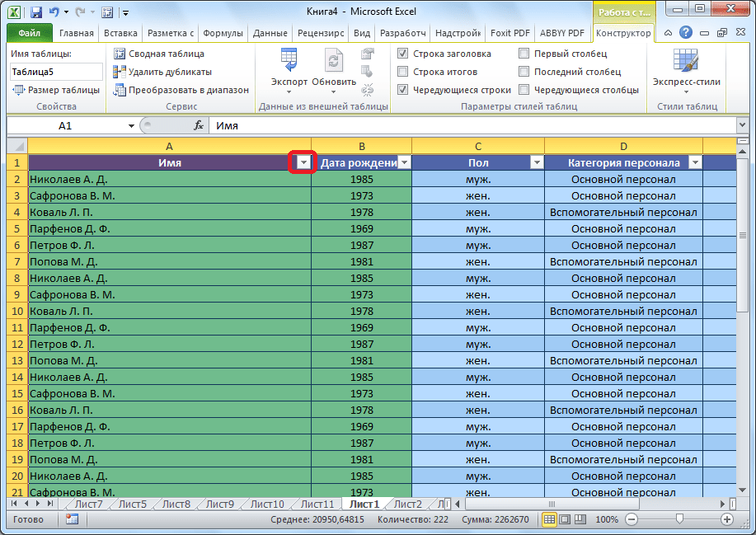Image resolution: width=756 pixels, height=535 pixels.
Task: Disable the header row (Строка заголовка) checkbox
Action: [x=402, y=54]
